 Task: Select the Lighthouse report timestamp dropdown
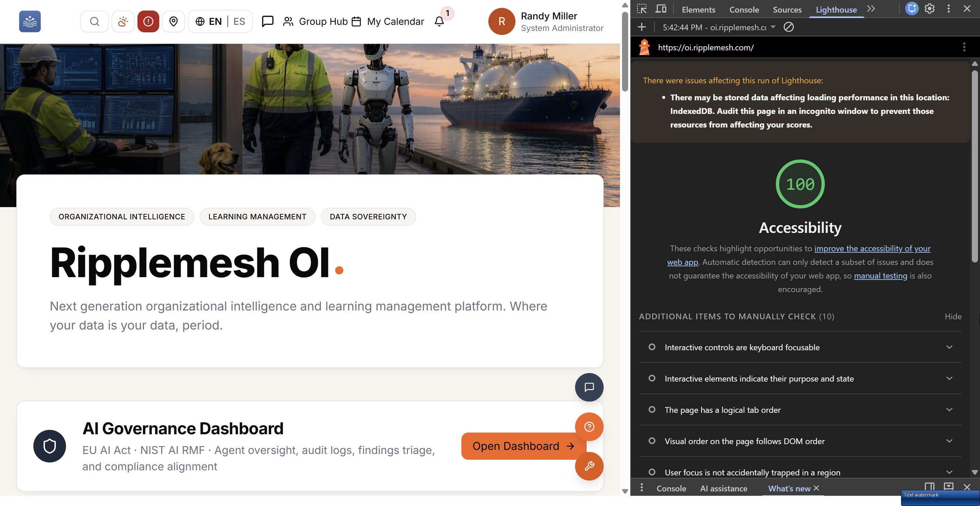click(x=718, y=27)
